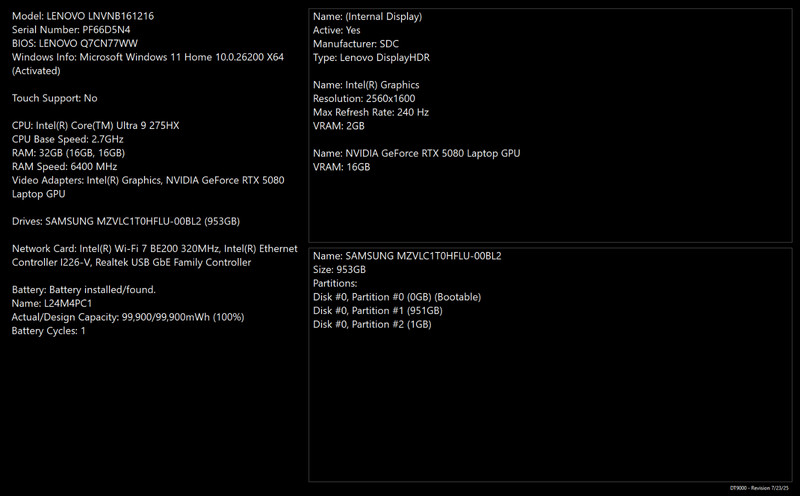Click the (Activated) status text

(36, 71)
